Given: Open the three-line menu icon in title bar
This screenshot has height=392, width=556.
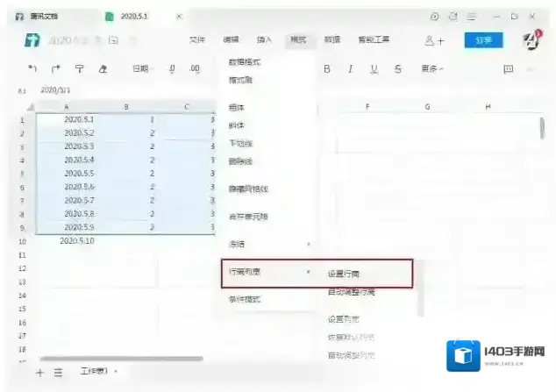Looking at the screenshot, I should pyautogui.click(x=471, y=17).
